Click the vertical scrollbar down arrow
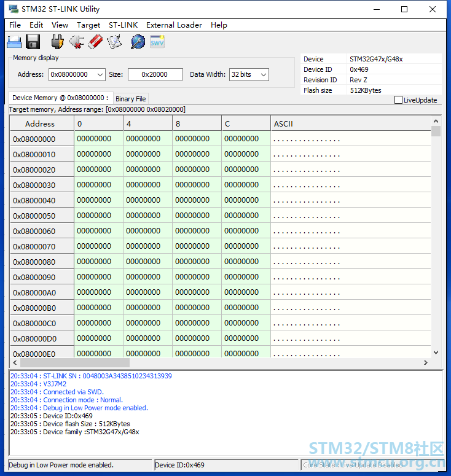 (436, 353)
